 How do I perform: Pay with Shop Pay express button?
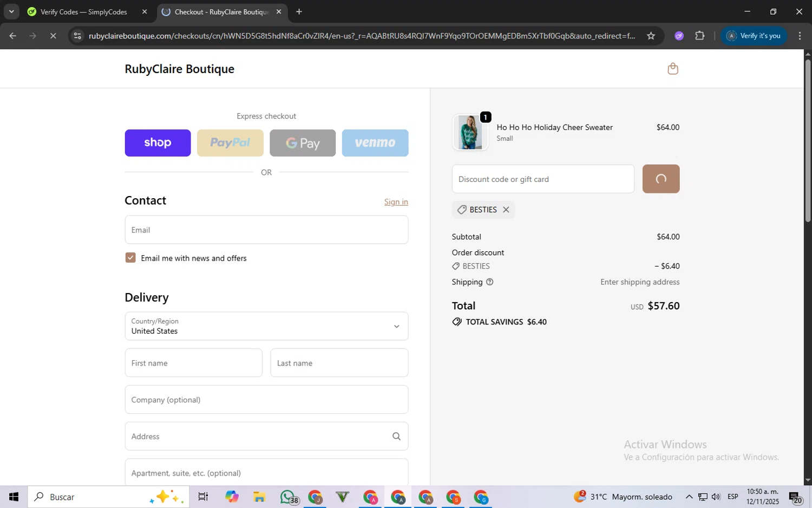point(158,143)
